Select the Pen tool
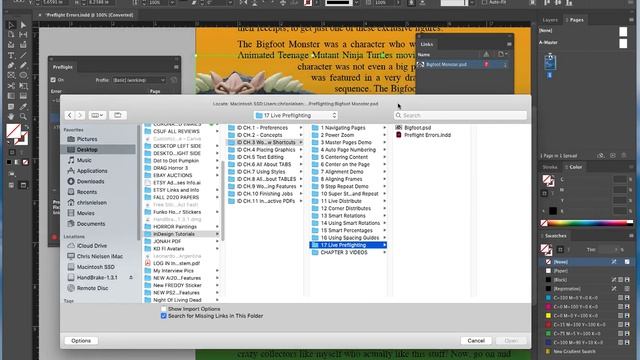This screenshot has width=640, height=360. (x=11, y=65)
